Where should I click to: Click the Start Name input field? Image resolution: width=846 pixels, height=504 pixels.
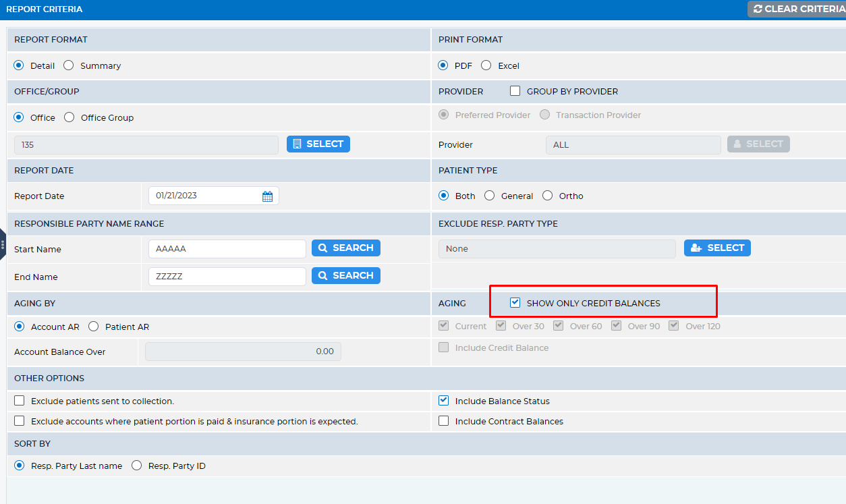point(227,249)
